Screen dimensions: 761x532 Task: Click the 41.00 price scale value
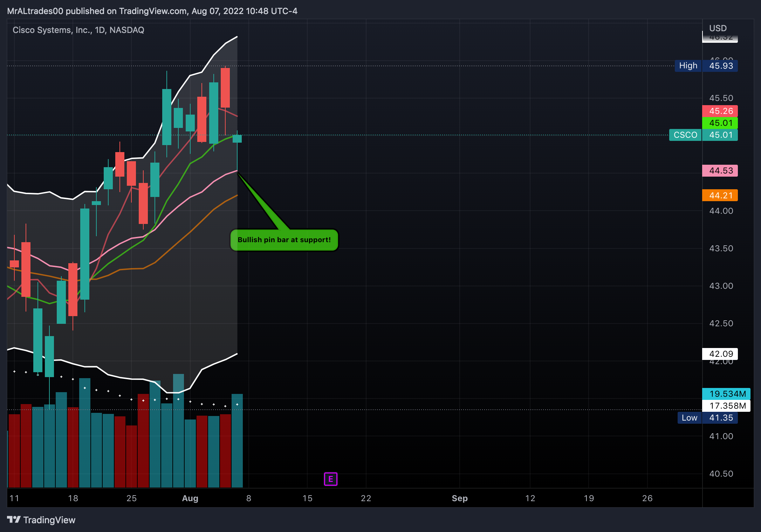(x=721, y=436)
